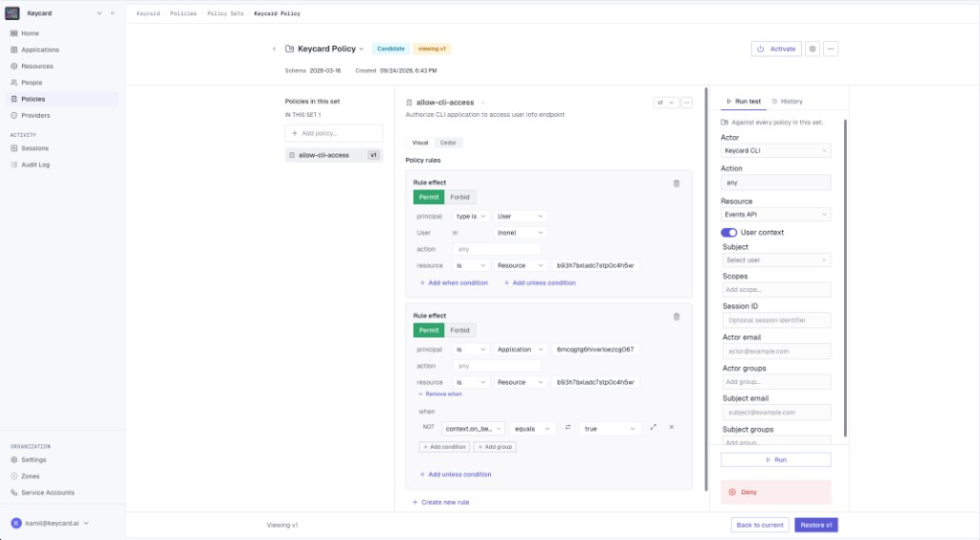This screenshot has width=980, height=540.
Task: Expand the Keycard Policy title dropdown
Action: click(x=361, y=49)
